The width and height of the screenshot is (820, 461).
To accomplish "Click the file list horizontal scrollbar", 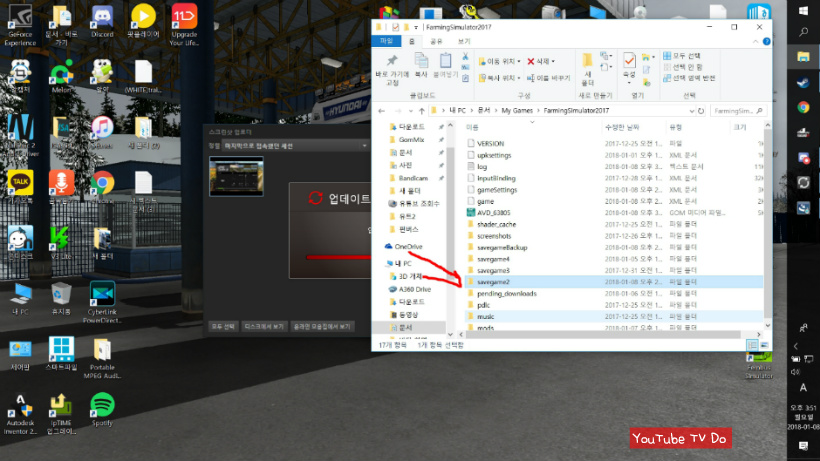I will pyautogui.click(x=602, y=335).
